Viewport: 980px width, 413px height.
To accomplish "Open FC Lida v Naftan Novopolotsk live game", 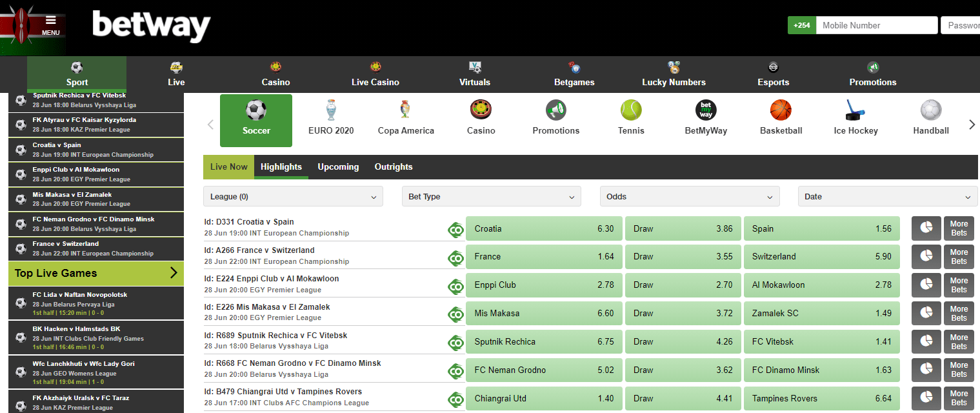I will (96, 304).
